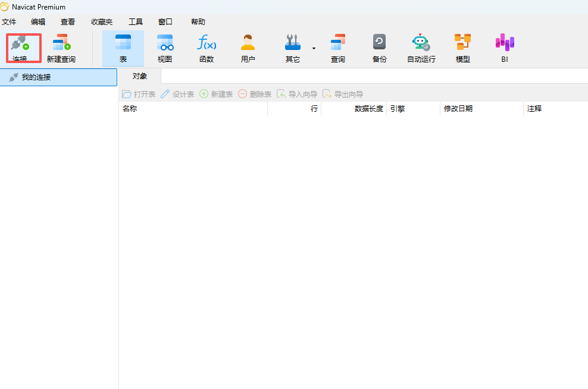Open the BI toolbar icon
This screenshot has height=389, width=588.
[x=505, y=48]
